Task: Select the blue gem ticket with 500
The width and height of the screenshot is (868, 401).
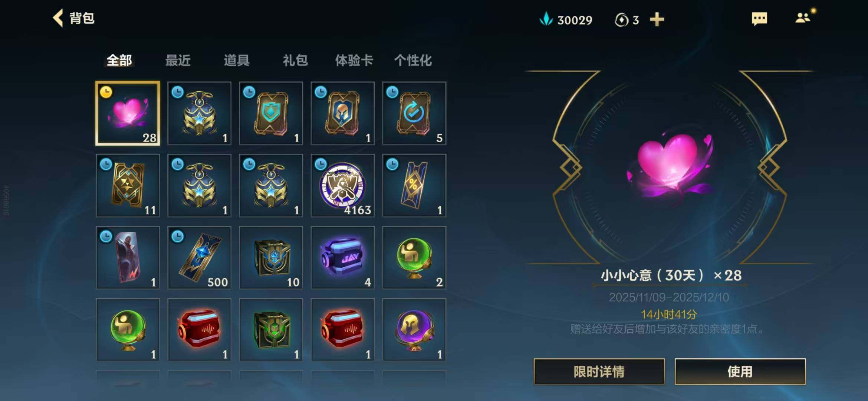Action: point(199,257)
